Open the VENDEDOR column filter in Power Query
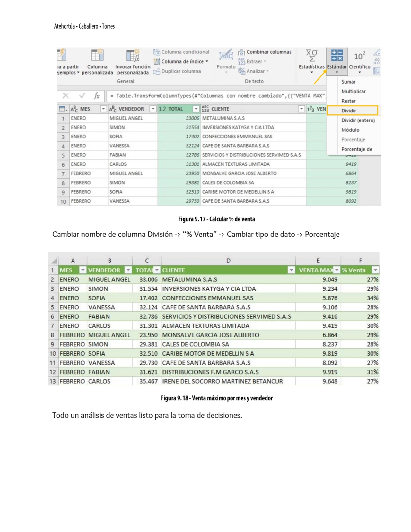Viewport: 411px width, 532px height. [153, 109]
